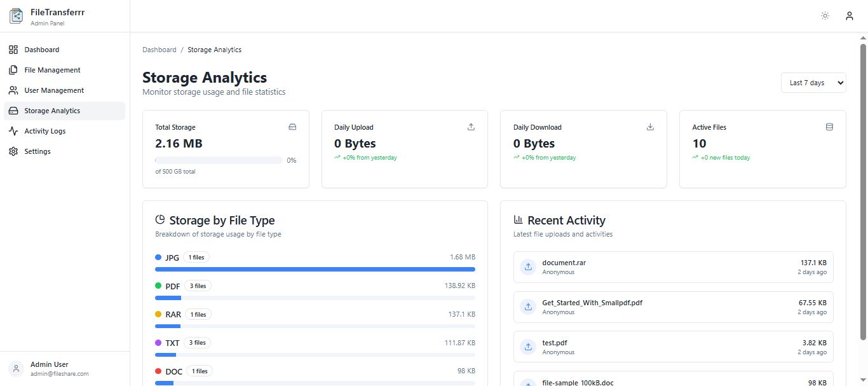Viewport: 868px width, 386px height.
Task: Toggle light/dark theme sun icon
Action: 825,16
